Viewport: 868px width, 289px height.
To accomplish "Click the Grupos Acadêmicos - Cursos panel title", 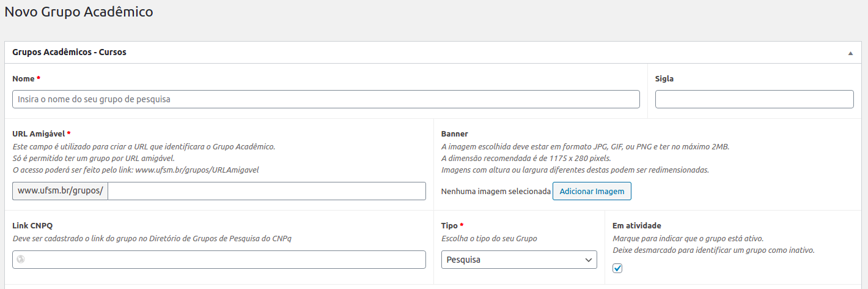I will 69,53.
